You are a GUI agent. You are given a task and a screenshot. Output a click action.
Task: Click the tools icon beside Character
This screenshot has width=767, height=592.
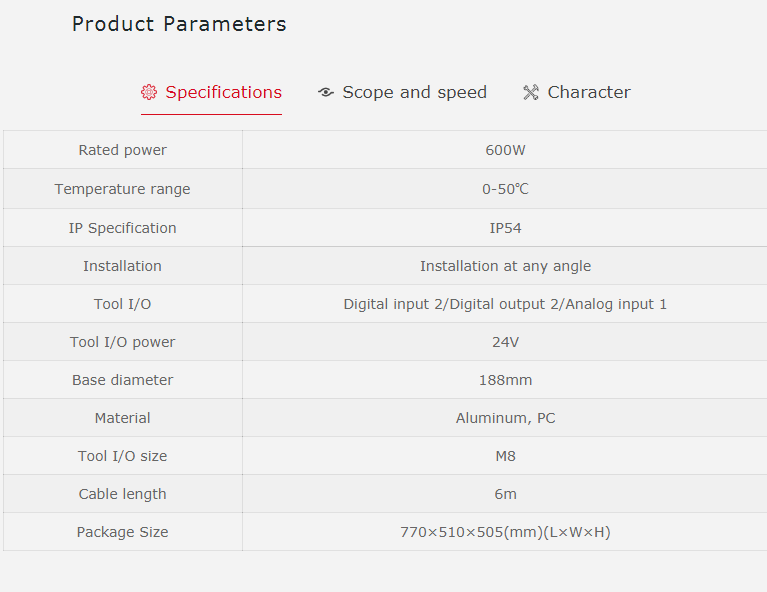531,93
